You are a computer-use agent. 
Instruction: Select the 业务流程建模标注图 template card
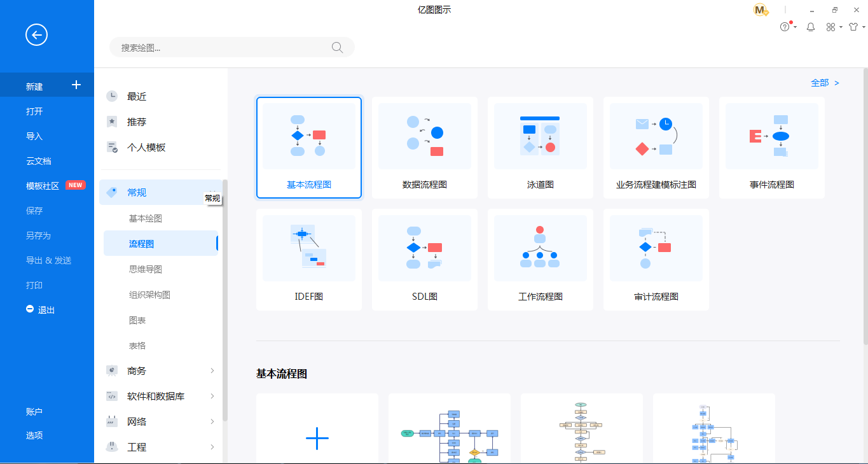click(656, 148)
